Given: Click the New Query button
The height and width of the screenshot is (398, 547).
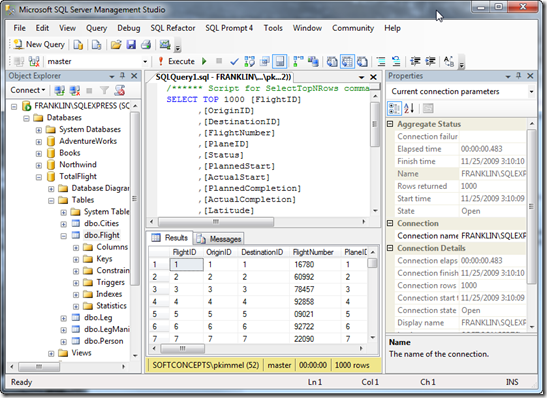Looking at the screenshot, I should click(x=39, y=45).
